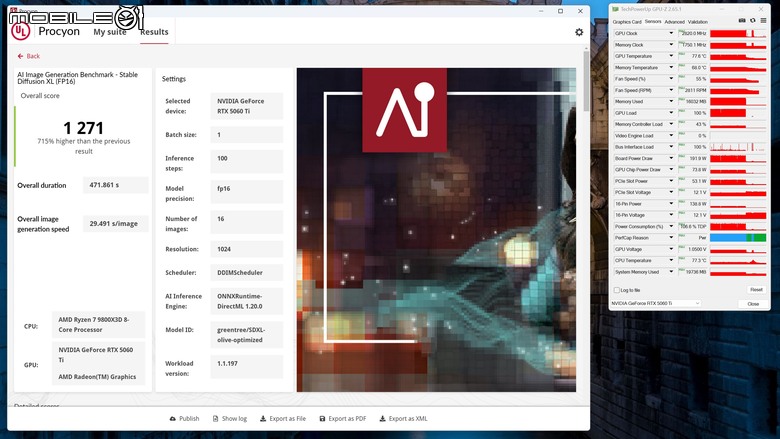Click the 16032 MB Memory Used reading
The width and height of the screenshot is (780, 439).
click(694, 101)
